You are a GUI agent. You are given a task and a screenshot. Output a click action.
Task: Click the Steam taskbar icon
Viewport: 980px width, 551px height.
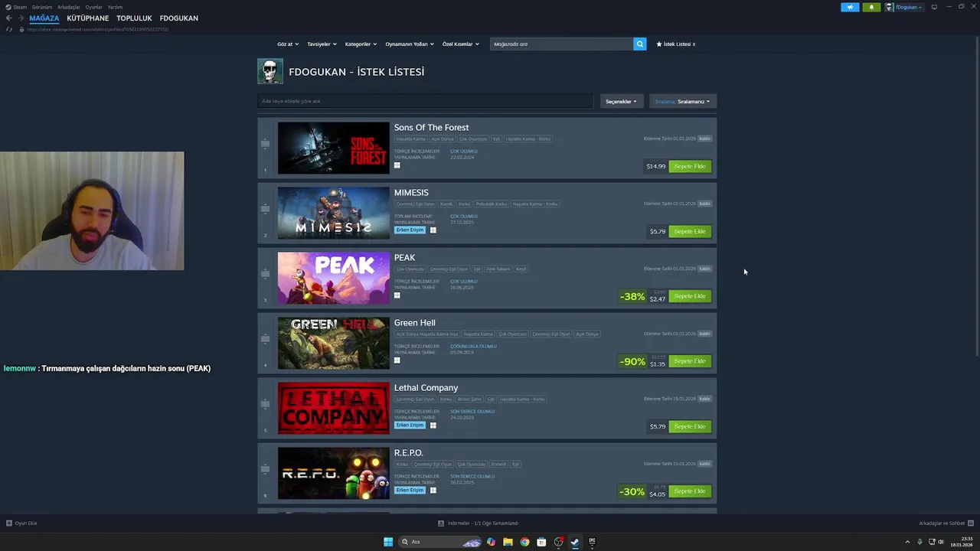[575, 542]
